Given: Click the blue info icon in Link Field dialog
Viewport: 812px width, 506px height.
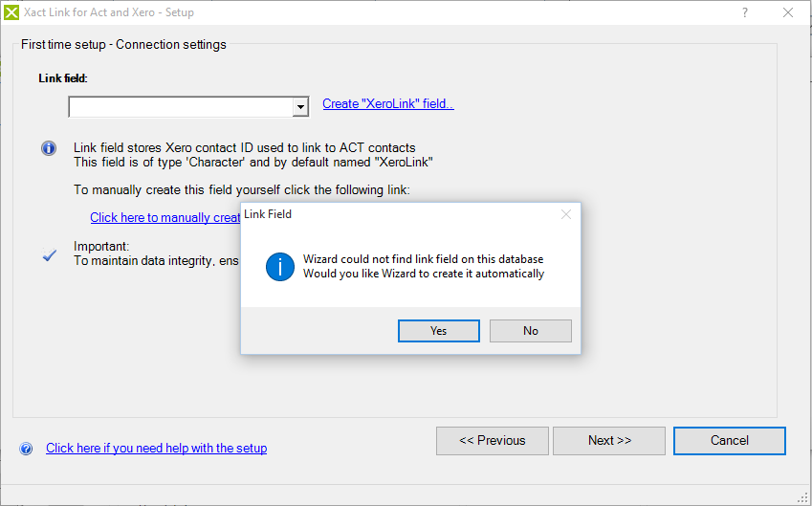Looking at the screenshot, I should click(x=280, y=267).
